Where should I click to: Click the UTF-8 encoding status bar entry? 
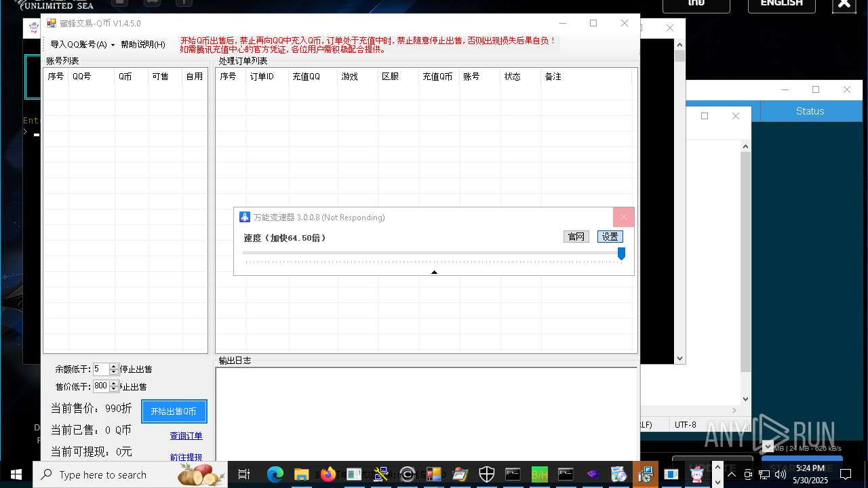[685, 425]
